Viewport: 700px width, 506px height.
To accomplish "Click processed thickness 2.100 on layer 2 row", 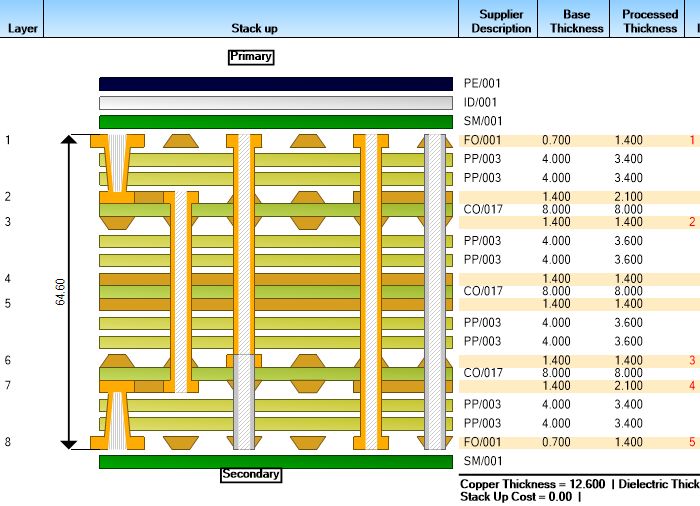I will tap(629, 197).
